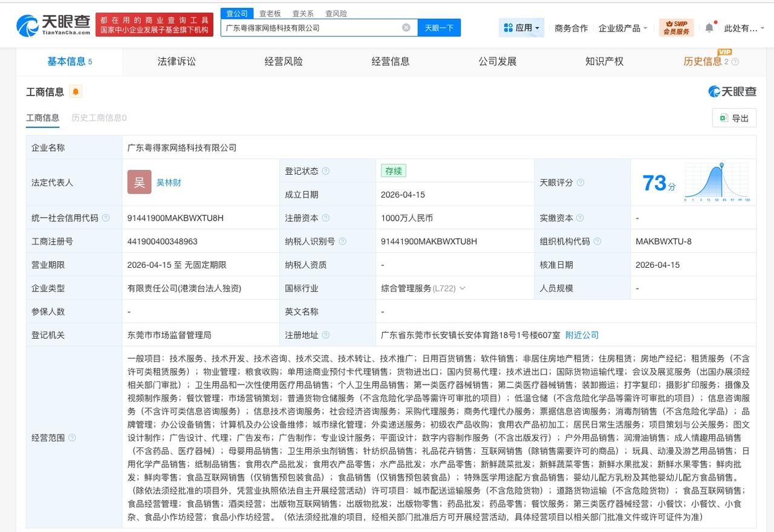Screen dimensions: 774x532
Task: Switch to the 查风险 search tab
Action: [336, 13]
